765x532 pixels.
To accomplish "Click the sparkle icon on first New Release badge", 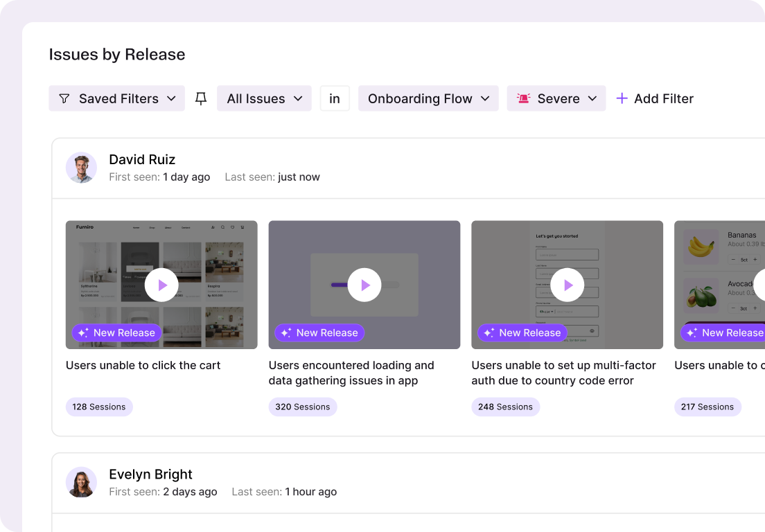I will (83, 332).
